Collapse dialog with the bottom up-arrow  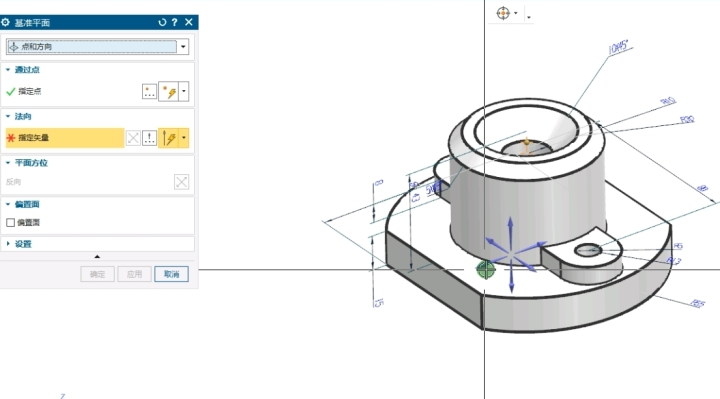[x=97, y=257]
